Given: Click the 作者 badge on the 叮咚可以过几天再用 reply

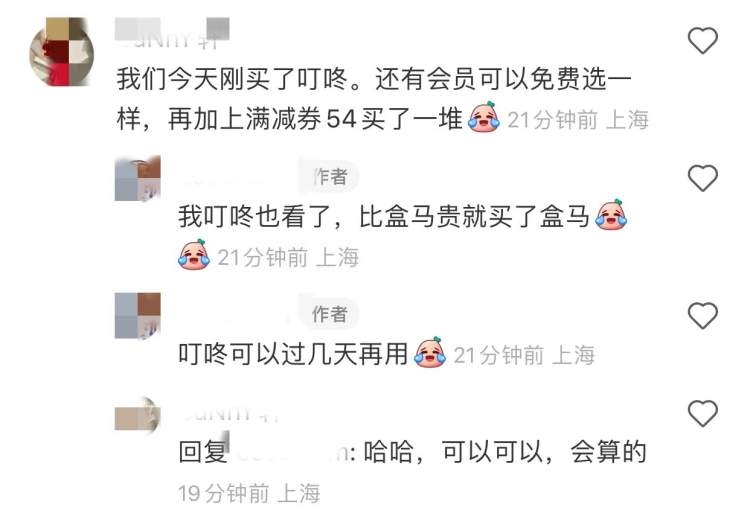Looking at the screenshot, I should click(x=329, y=314).
